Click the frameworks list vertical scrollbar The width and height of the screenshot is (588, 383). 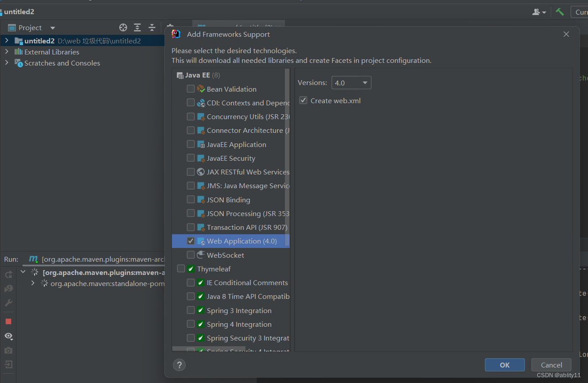(x=287, y=157)
